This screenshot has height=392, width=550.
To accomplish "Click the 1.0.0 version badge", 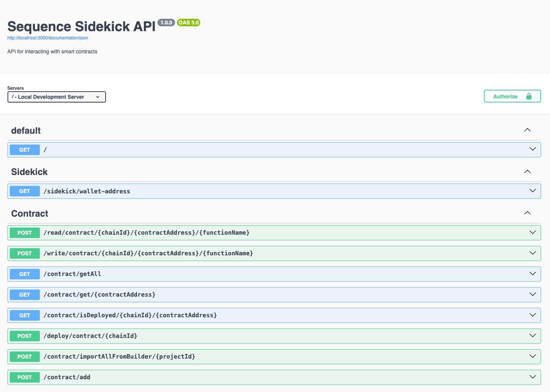I will (x=166, y=23).
